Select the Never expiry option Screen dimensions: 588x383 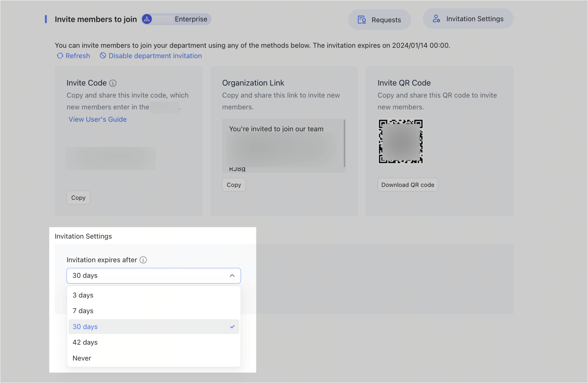pos(82,358)
